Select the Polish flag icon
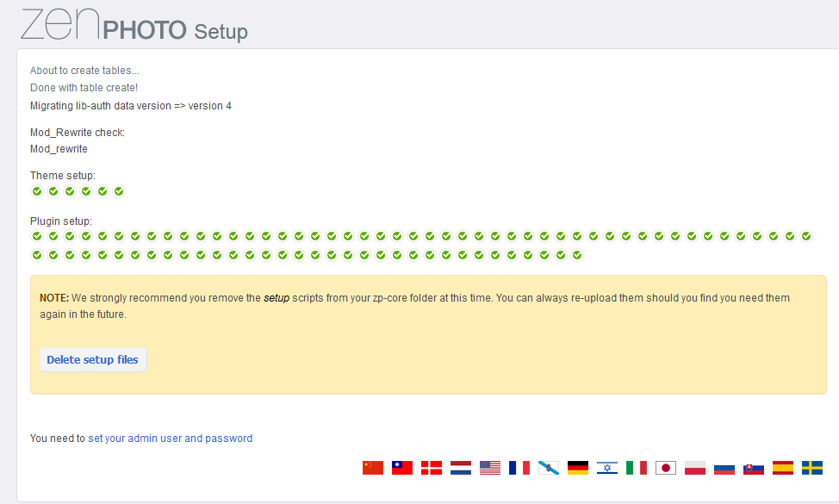This screenshot has width=839, height=504. tap(695, 468)
